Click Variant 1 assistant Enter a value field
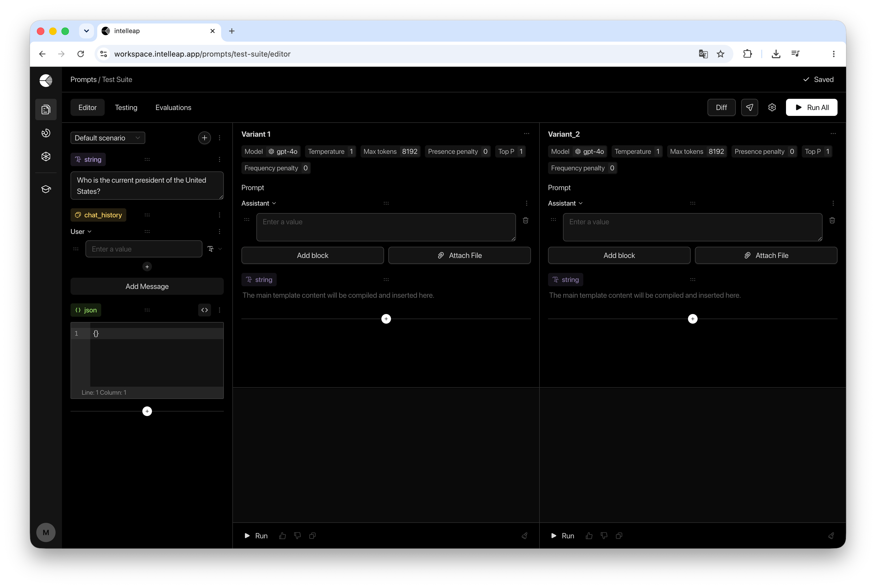 pos(386,227)
